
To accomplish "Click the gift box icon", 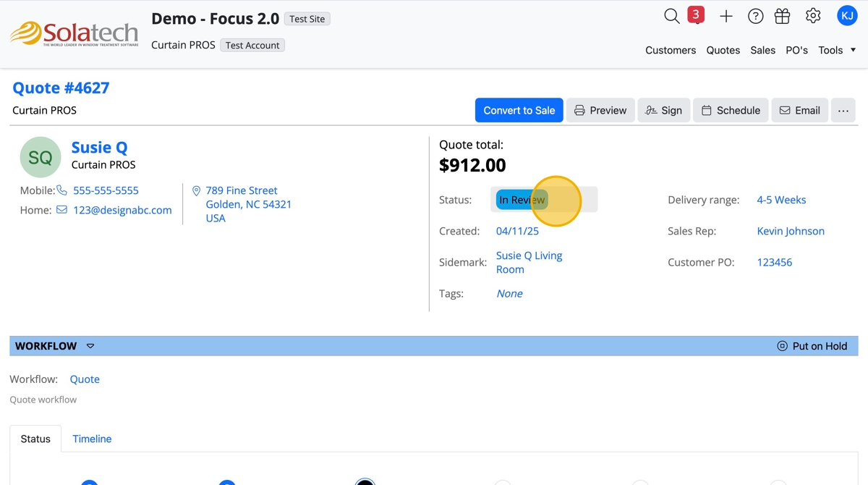I will coord(782,16).
